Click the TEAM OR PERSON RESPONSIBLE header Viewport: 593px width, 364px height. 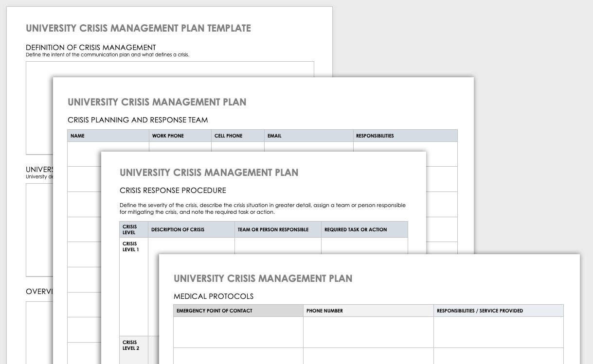click(278, 229)
